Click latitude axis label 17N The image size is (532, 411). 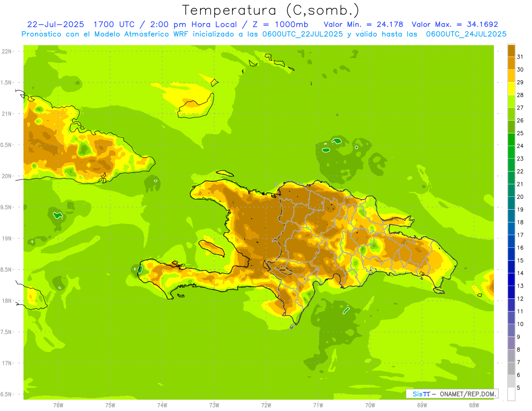[7, 363]
